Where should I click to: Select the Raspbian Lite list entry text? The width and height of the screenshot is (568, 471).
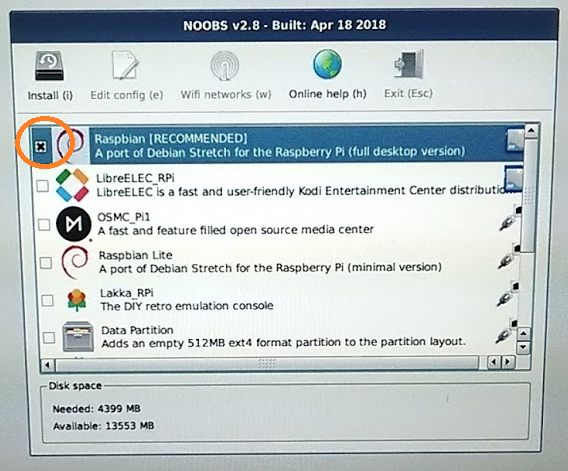[x=270, y=262]
